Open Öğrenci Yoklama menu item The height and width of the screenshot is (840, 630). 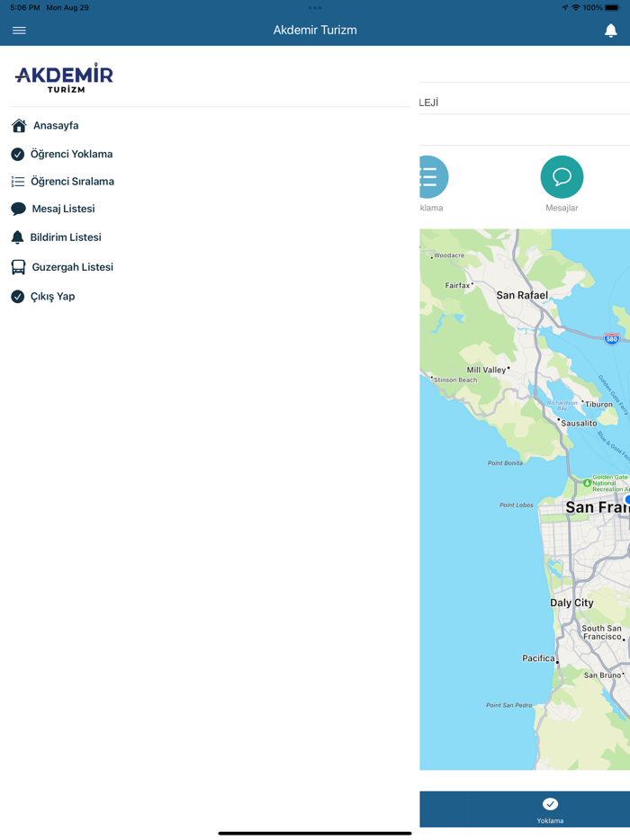(x=71, y=155)
